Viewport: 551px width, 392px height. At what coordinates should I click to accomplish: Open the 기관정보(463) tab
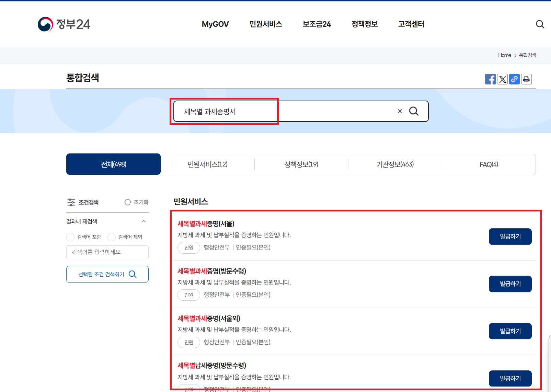coord(395,164)
